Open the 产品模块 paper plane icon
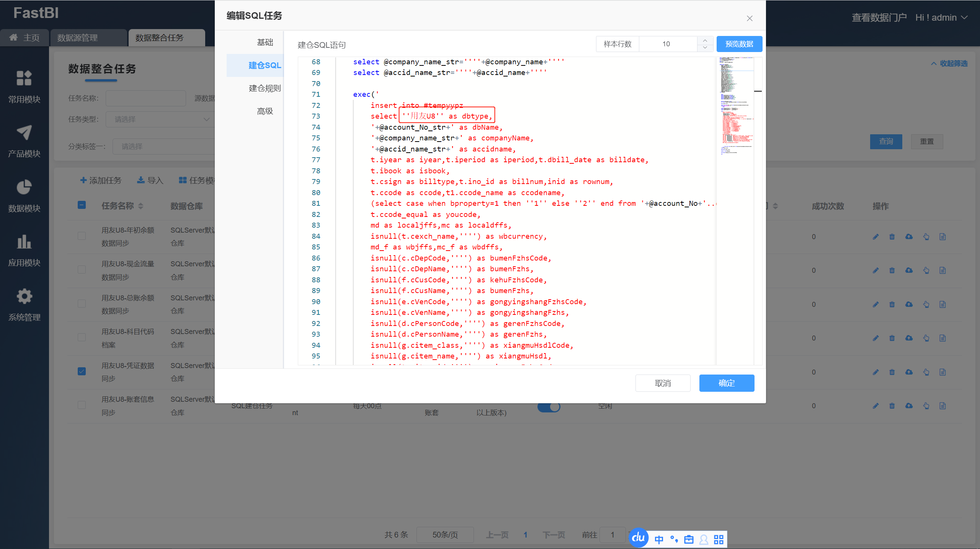Image resolution: width=980 pixels, height=549 pixels. (x=24, y=133)
